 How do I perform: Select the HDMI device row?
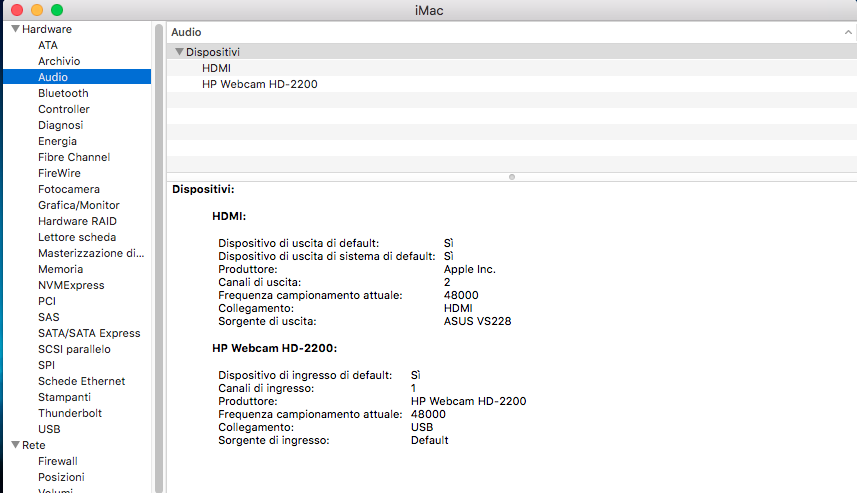512,68
